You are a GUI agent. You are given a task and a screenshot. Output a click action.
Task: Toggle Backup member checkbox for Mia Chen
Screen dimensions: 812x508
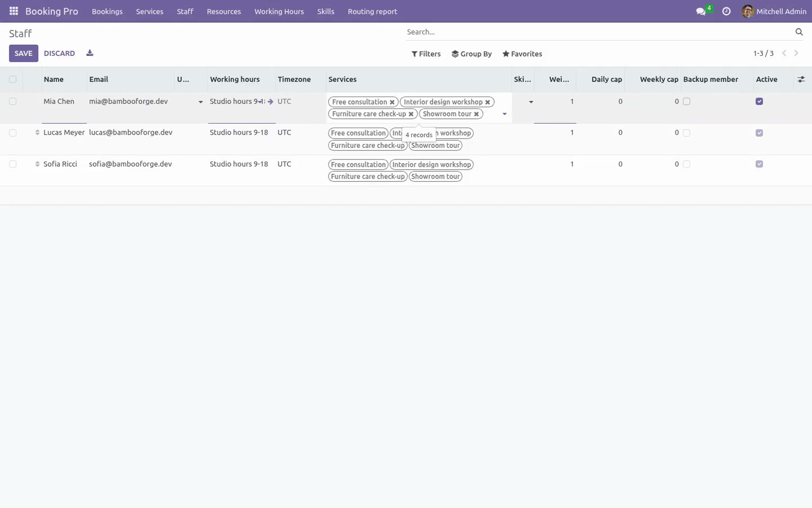pyautogui.click(x=687, y=102)
